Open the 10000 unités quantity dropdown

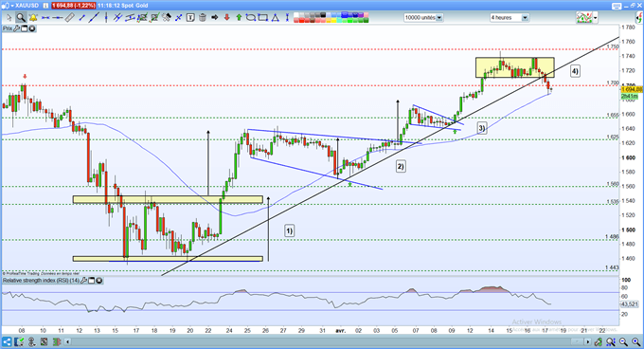click(423, 18)
